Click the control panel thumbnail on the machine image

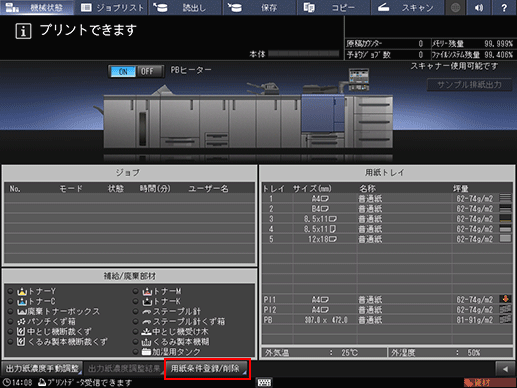point(359,79)
